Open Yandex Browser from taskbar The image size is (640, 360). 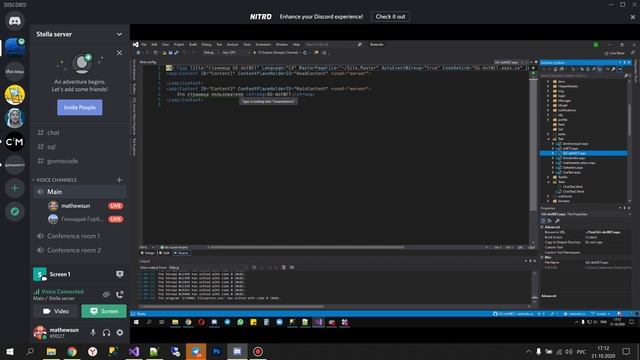click(93, 351)
